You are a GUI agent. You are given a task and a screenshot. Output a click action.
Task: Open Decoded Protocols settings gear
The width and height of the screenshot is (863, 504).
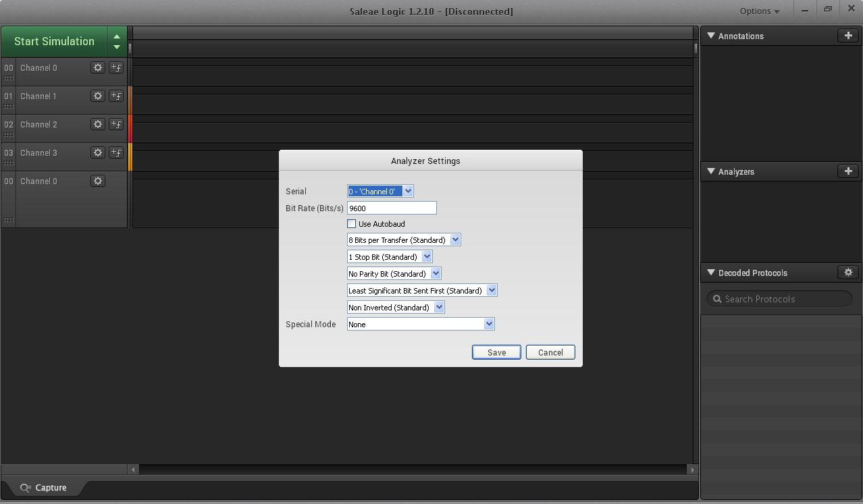(848, 273)
